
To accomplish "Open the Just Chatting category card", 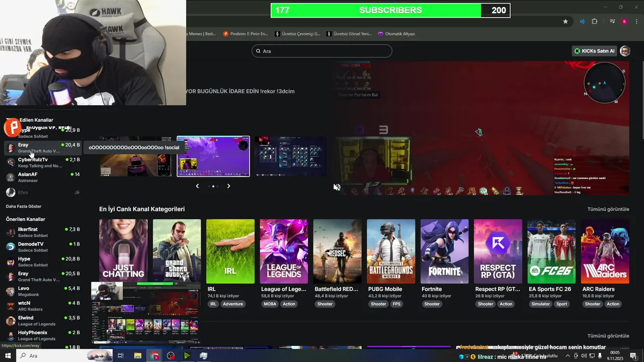I will (x=123, y=251).
